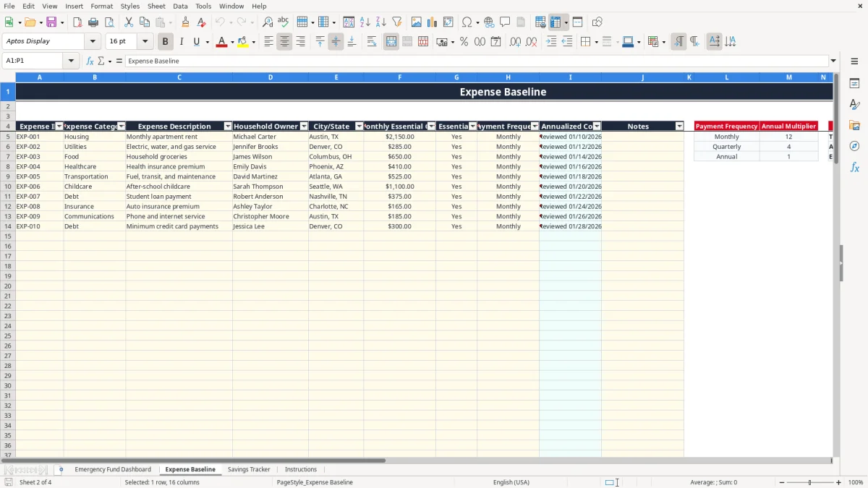The image size is (868, 488).
Task: Open Print Preview from the toolbar
Action: click(109, 22)
